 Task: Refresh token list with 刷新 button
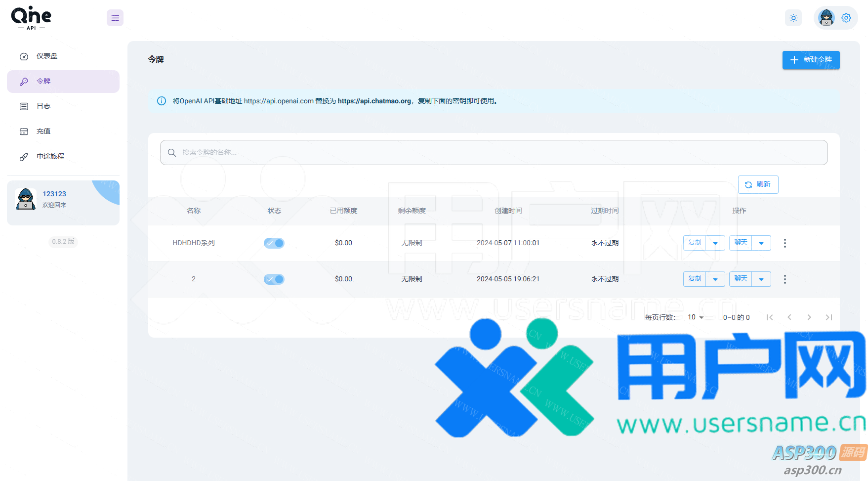758,184
